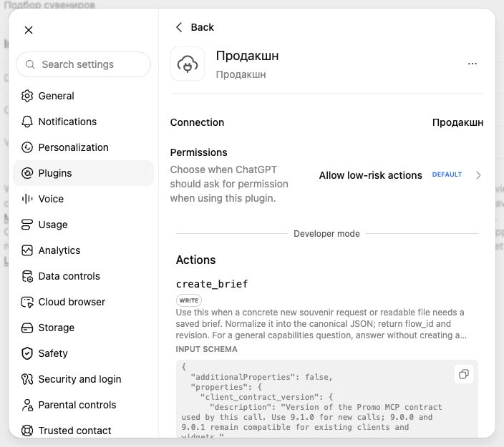
Task: Click the Trusted contact lifebuoy icon
Action: click(x=27, y=431)
